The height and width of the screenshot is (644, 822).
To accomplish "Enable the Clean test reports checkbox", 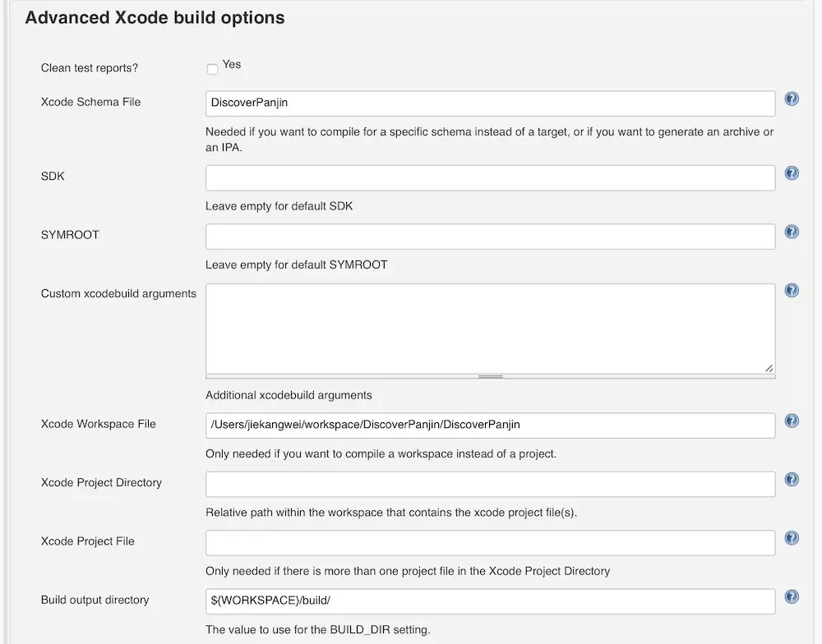I will pyautogui.click(x=212, y=69).
